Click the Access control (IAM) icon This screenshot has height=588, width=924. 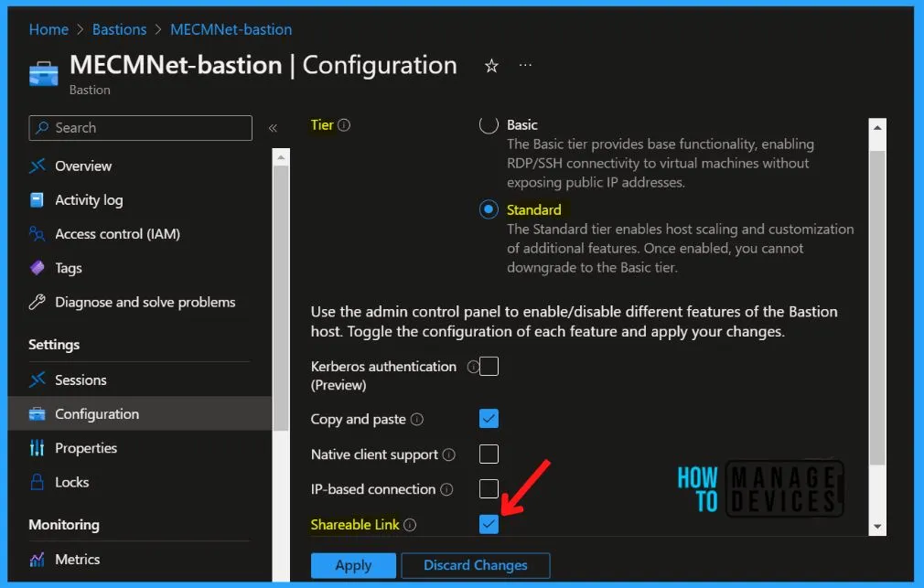(x=38, y=234)
